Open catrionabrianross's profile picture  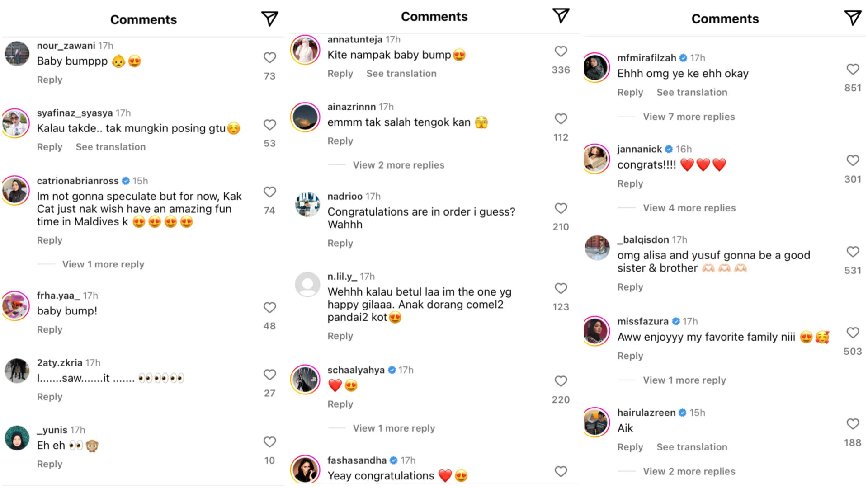coord(16,190)
